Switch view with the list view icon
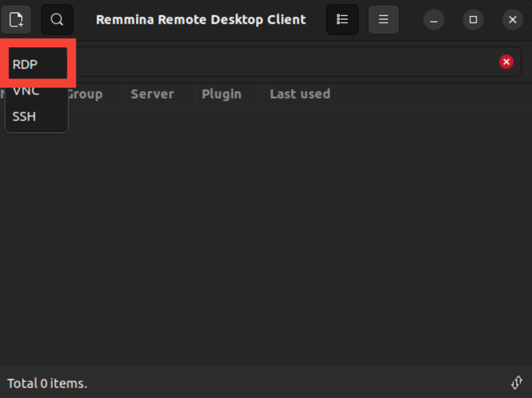 (342, 20)
